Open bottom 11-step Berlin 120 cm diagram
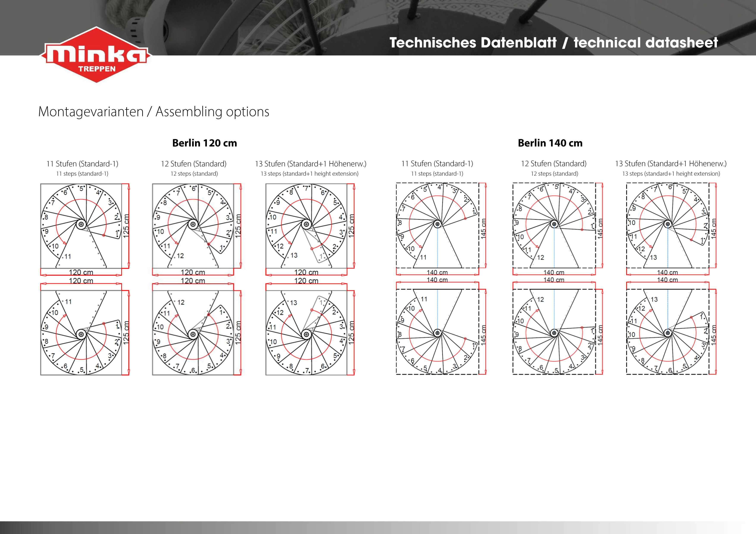 pos(85,329)
